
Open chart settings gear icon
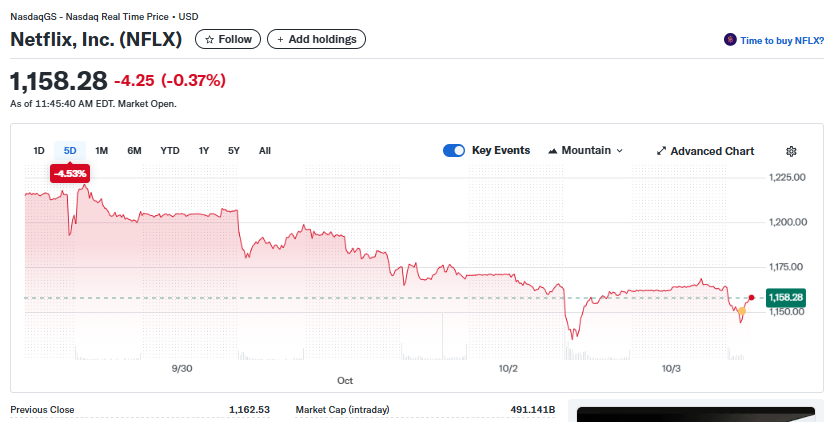[x=791, y=151]
